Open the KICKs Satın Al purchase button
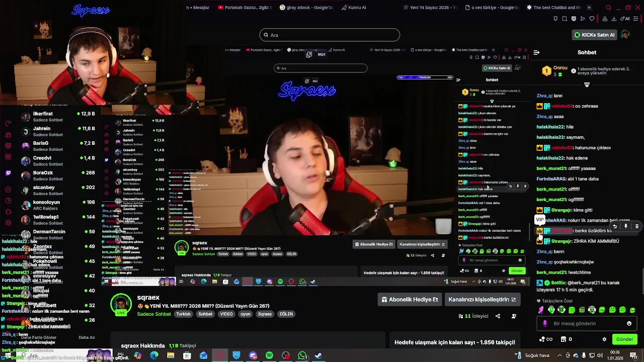Screen dimensions: 644x362 (x=595, y=35)
